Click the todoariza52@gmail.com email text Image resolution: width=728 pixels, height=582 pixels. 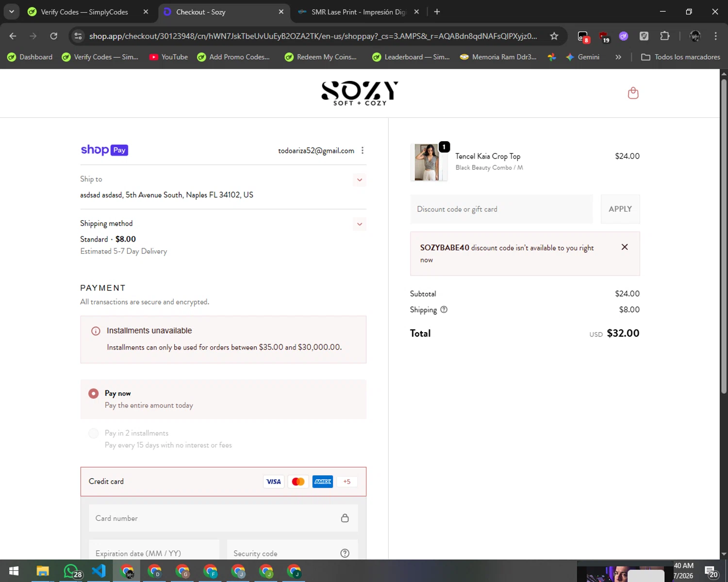point(316,151)
